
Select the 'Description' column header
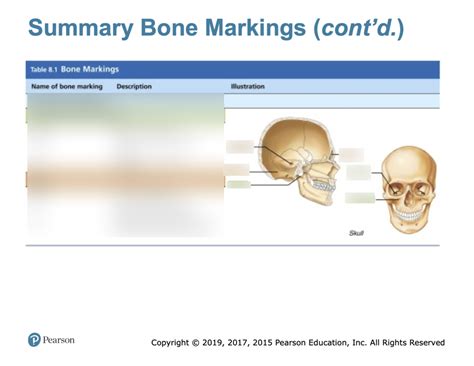coord(134,86)
